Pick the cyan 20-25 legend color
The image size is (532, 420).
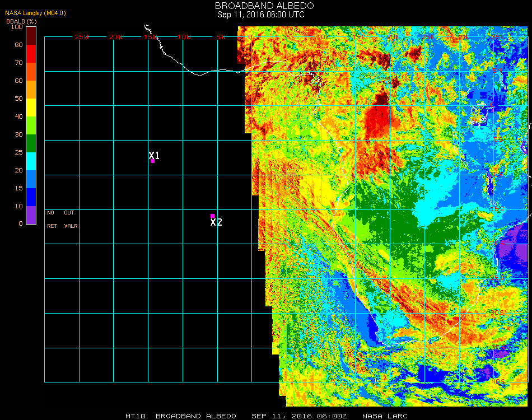[x=31, y=161]
